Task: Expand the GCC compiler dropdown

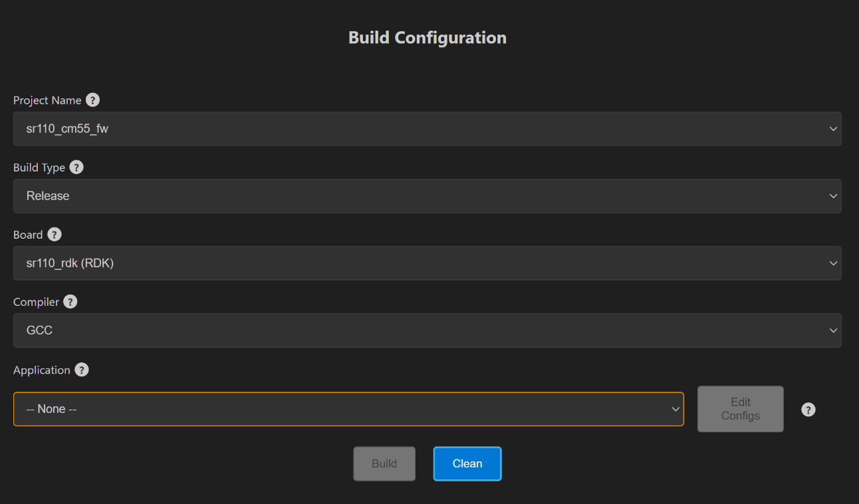Action: tap(427, 330)
